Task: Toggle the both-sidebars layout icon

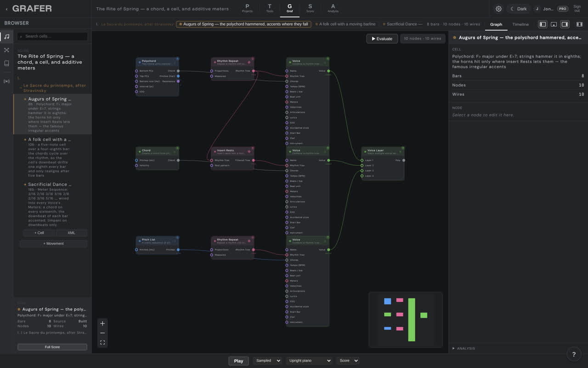Action: (x=579, y=24)
